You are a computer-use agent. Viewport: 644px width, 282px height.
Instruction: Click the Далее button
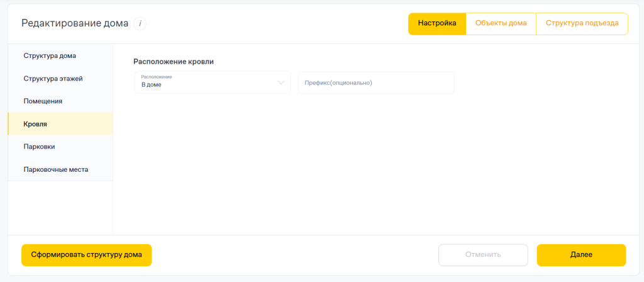coord(581,255)
